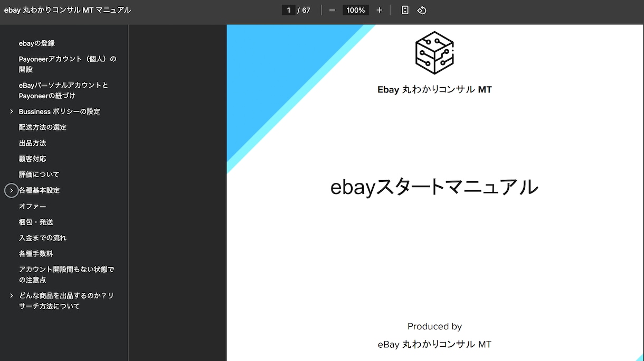
Task: Select どんな商品を出品するのか？リサーチ方法について label
Action: [x=67, y=301]
